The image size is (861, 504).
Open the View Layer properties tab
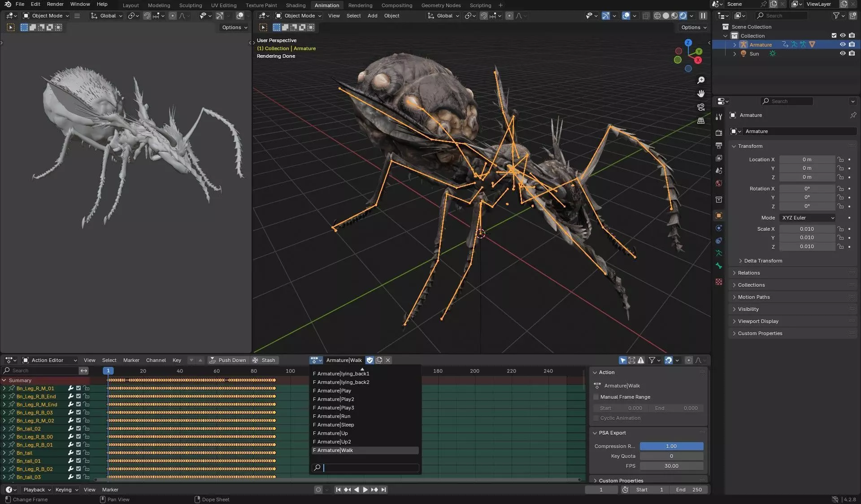coord(719,158)
